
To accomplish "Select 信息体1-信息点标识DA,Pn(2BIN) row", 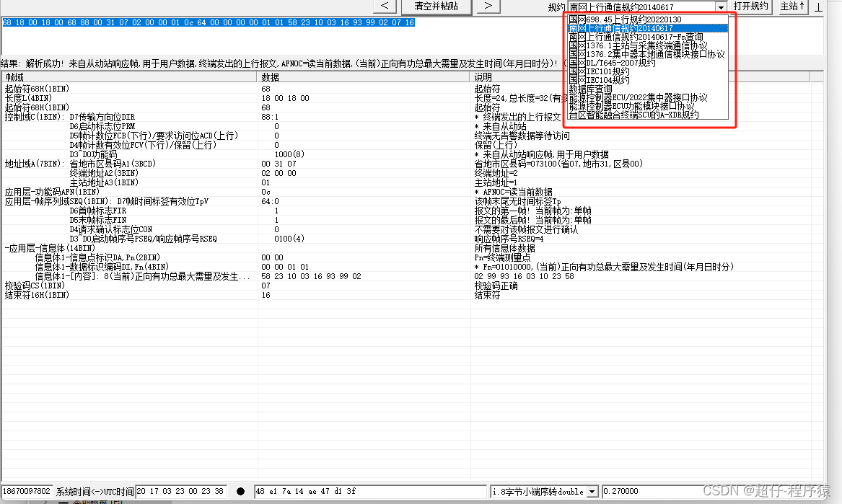I will [x=413, y=257].
